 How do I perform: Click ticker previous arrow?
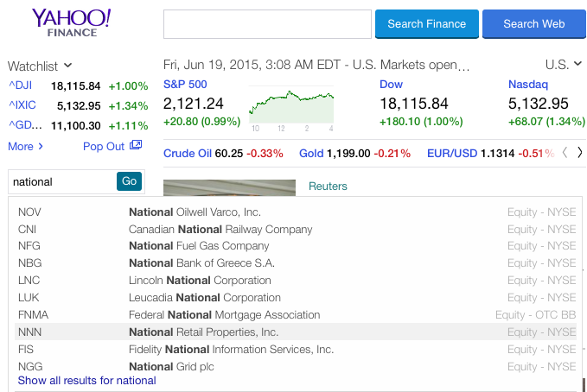[565, 154]
